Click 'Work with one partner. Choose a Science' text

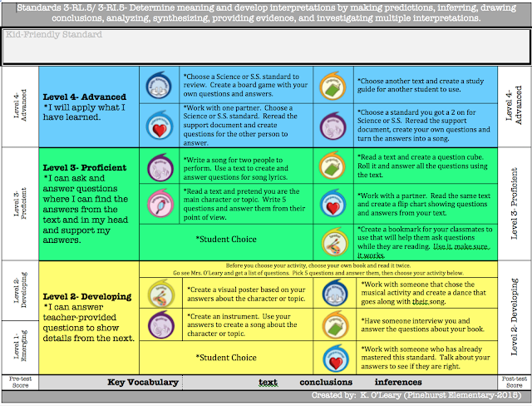pos(240,126)
